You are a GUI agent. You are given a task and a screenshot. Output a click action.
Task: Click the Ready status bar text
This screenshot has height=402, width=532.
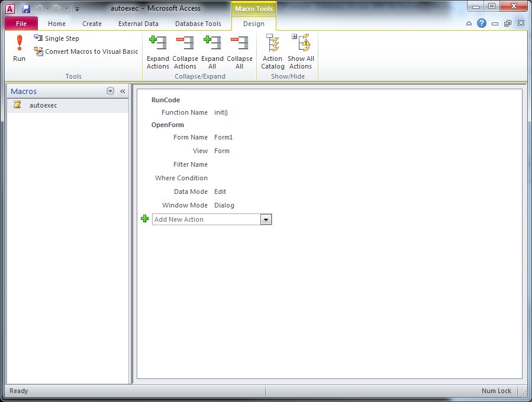(19, 391)
